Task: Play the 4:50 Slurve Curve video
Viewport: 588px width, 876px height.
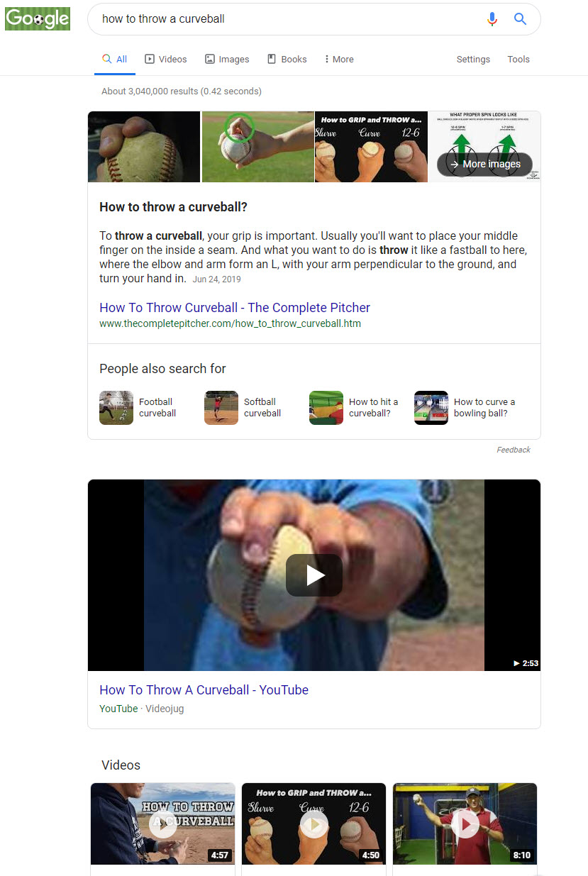Action: [314, 824]
